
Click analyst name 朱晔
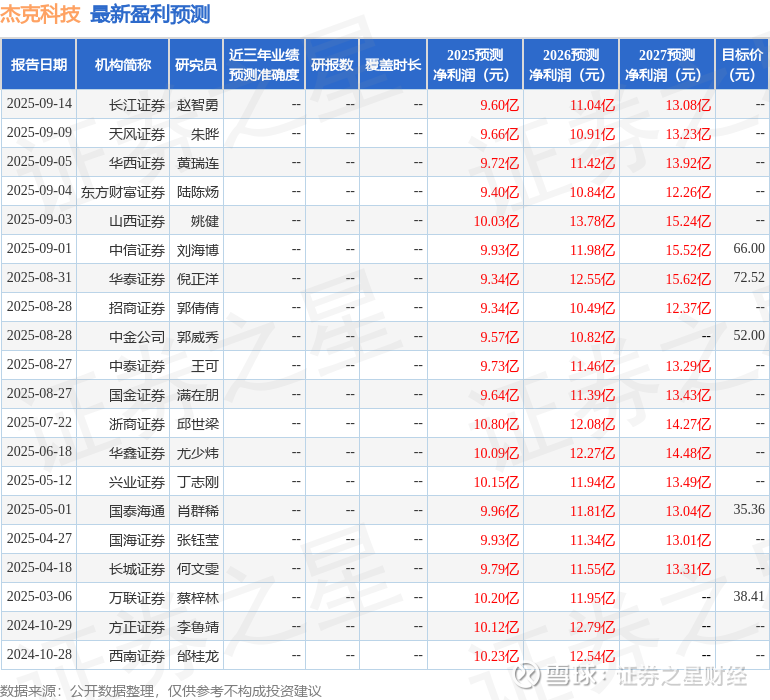point(205,134)
